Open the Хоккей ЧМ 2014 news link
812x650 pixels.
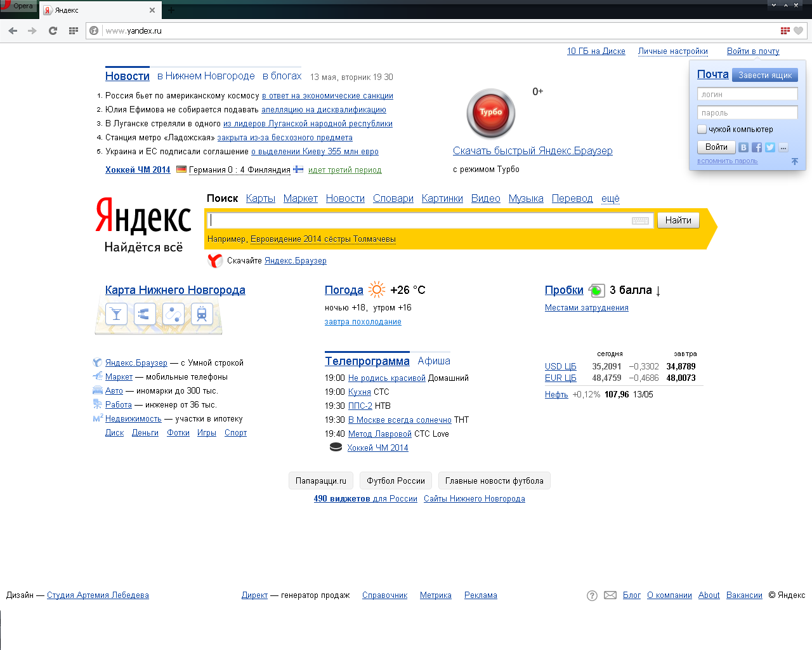coord(138,169)
